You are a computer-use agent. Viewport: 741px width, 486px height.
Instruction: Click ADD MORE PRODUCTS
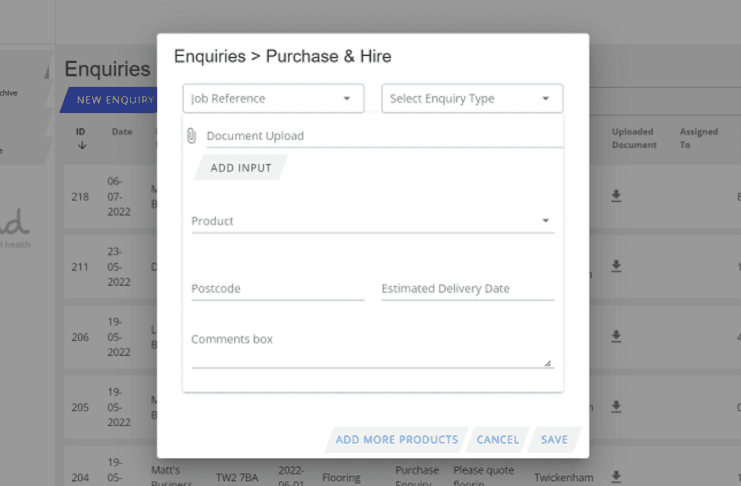[x=396, y=440]
